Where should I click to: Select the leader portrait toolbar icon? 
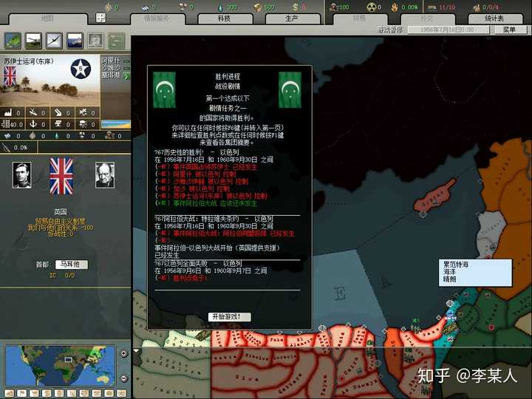[96, 41]
